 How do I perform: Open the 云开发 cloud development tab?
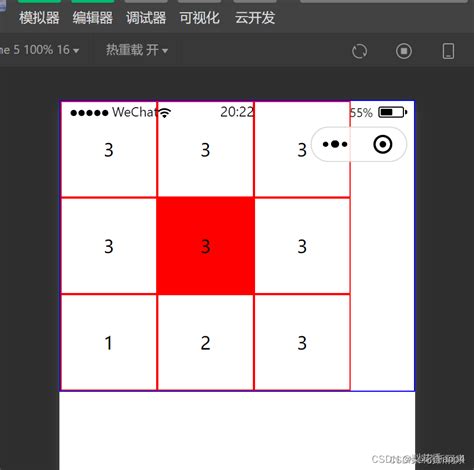tap(255, 18)
